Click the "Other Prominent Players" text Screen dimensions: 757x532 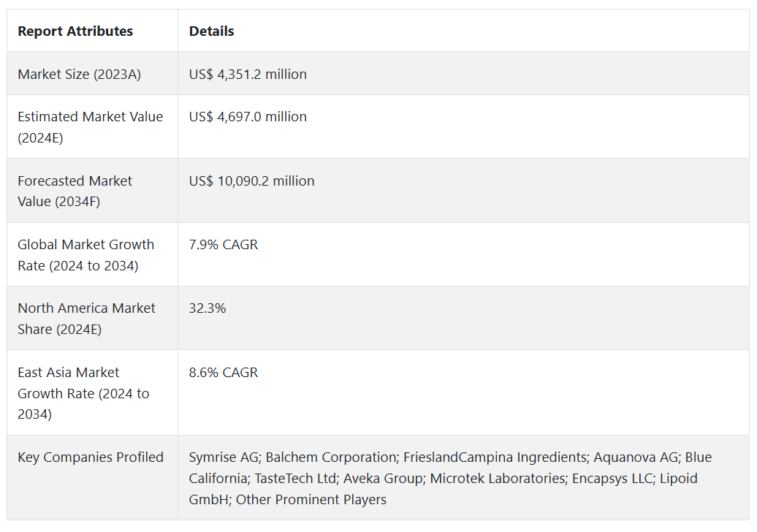(311, 500)
